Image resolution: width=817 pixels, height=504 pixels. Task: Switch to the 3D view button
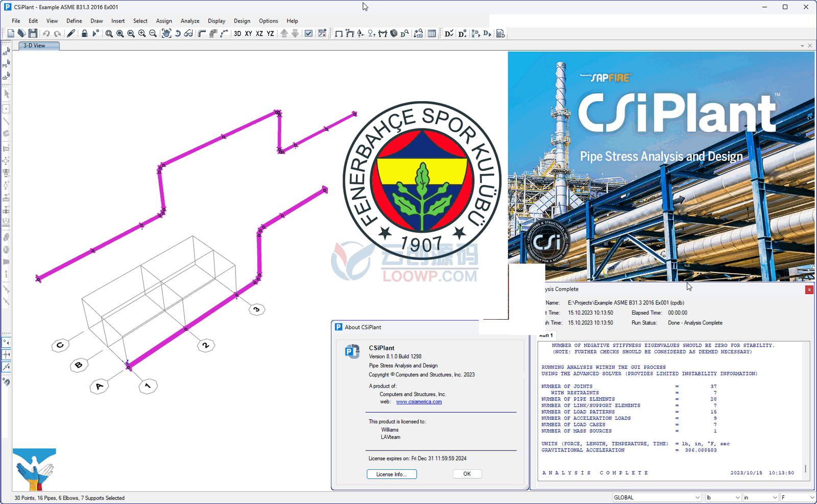[x=237, y=34]
